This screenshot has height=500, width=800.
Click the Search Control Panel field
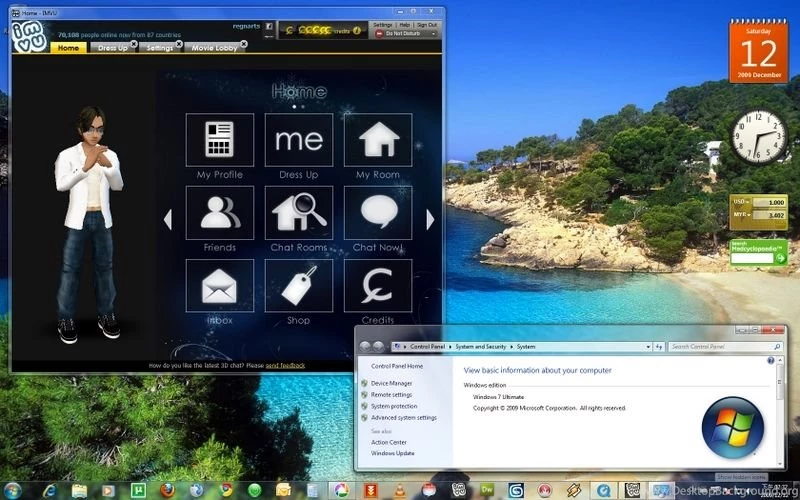tap(726, 346)
